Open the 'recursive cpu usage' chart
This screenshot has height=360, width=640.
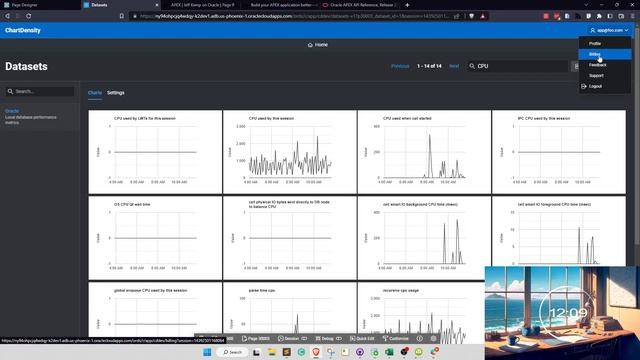coord(421,309)
